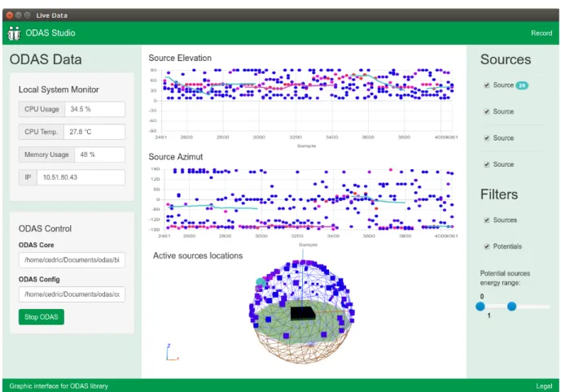This screenshot has width=561, height=392.
Task: Click the ODAS Data heading
Action: 46,59
